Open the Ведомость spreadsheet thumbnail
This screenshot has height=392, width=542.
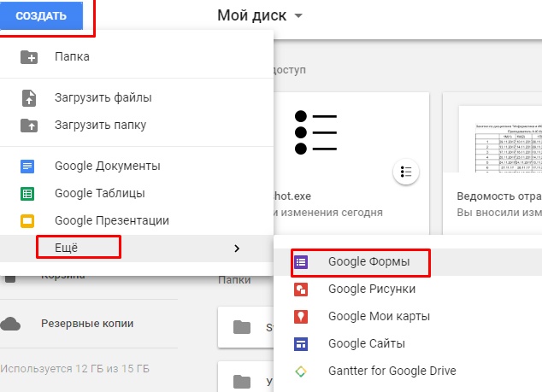click(x=500, y=139)
